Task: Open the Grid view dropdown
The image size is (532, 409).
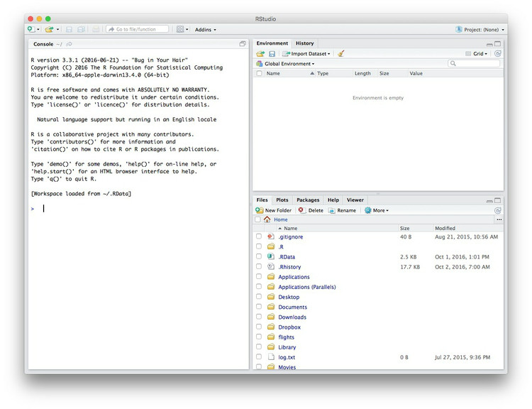Action: pos(477,54)
